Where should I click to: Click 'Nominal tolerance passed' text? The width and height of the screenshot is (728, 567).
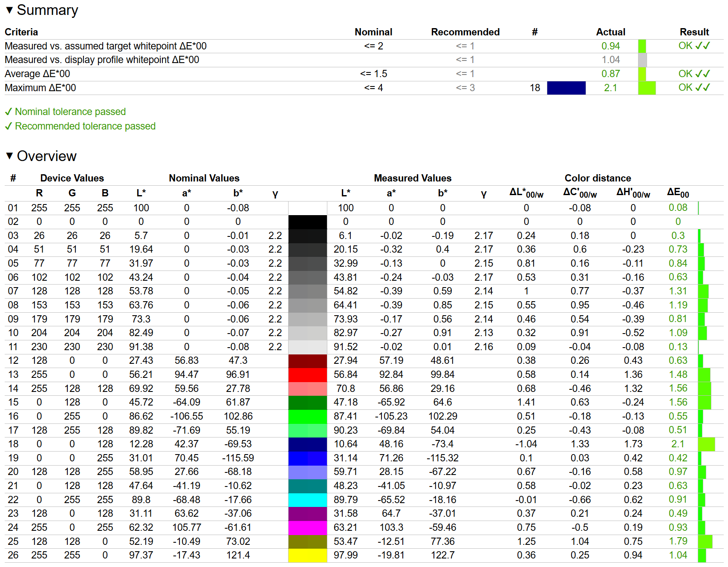(70, 112)
